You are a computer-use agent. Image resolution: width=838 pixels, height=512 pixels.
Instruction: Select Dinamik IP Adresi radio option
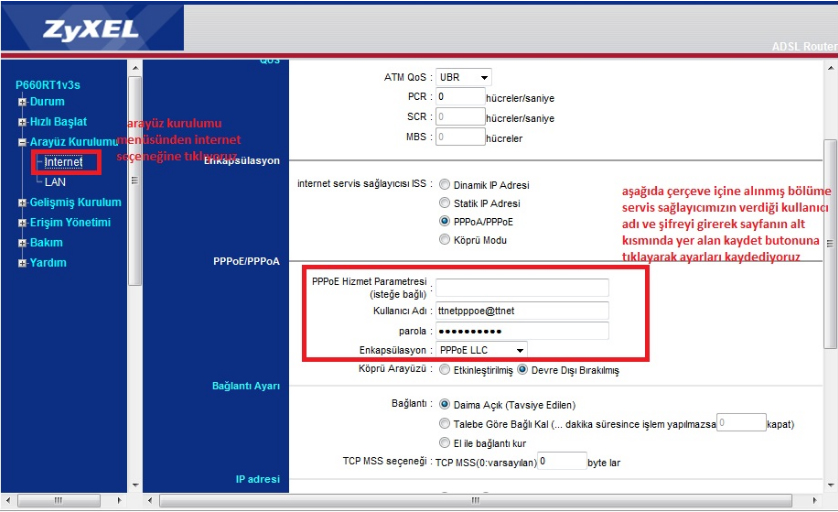click(445, 185)
